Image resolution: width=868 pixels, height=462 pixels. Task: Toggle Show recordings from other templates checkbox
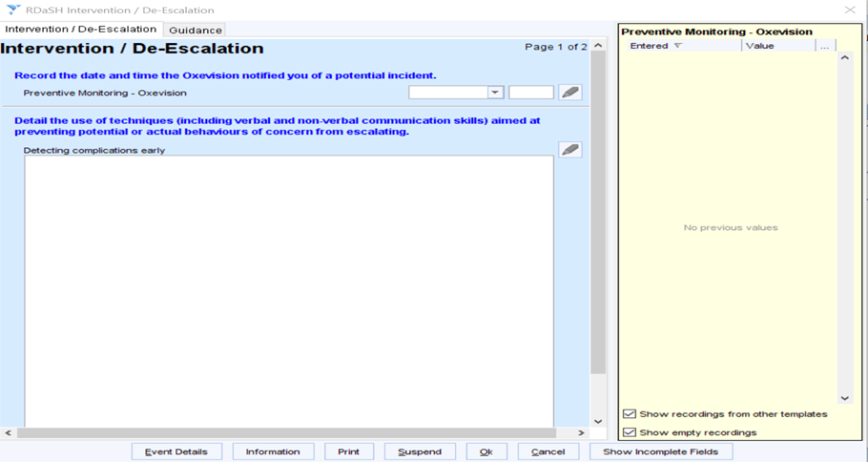[x=630, y=414]
